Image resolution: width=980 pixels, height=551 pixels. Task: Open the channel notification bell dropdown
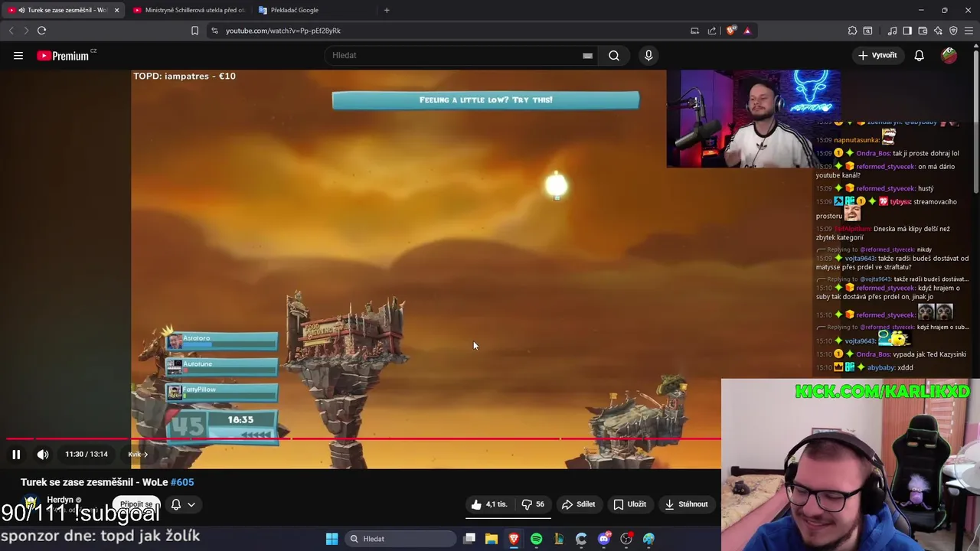(183, 504)
